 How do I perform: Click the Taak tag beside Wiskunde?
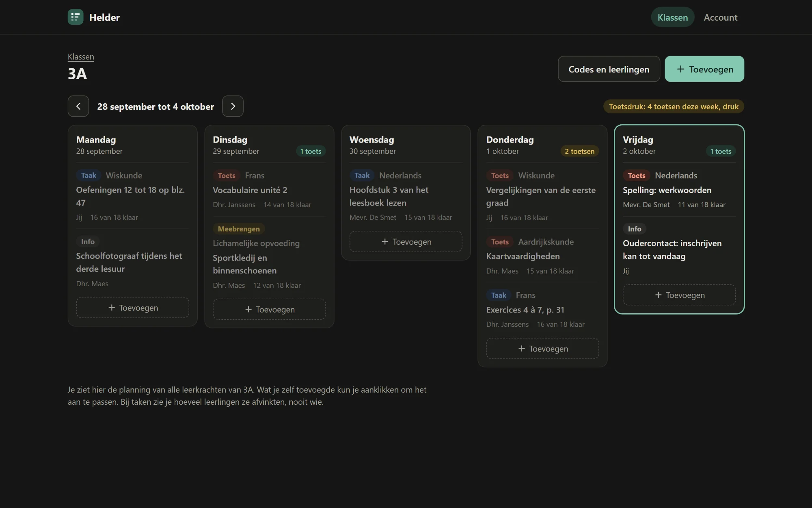pos(89,175)
